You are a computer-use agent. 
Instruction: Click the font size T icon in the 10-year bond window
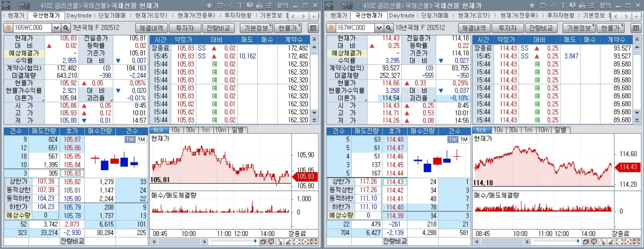click(563, 5)
